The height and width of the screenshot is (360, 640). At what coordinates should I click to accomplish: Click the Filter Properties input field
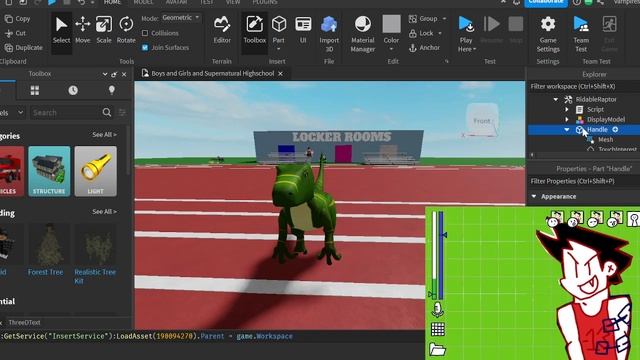[584, 181]
